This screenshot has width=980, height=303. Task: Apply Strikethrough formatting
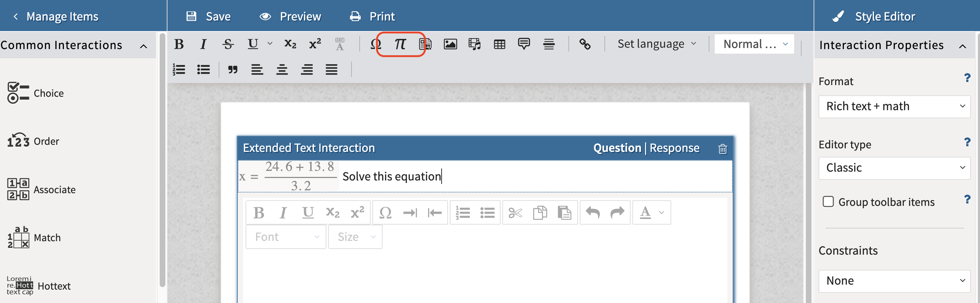click(x=228, y=44)
